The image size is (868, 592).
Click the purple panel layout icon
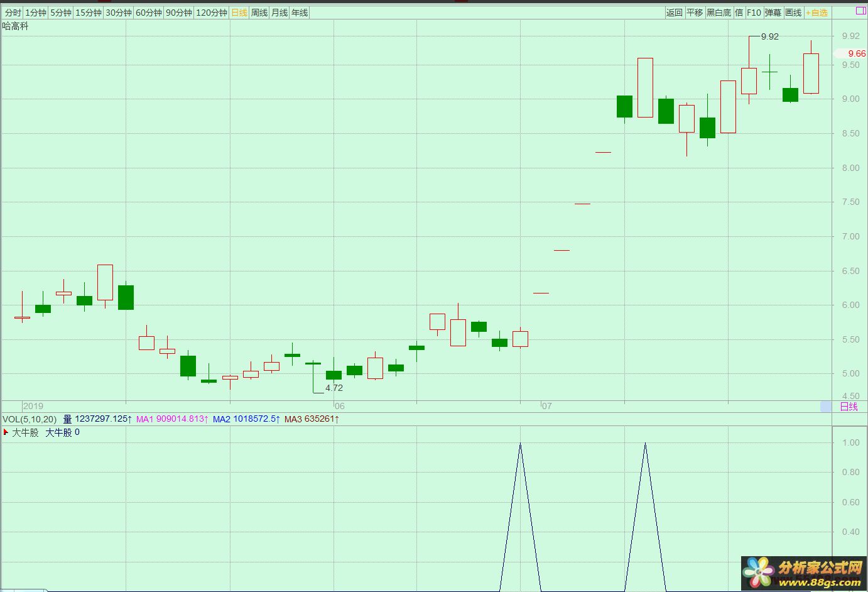click(x=860, y=11)
